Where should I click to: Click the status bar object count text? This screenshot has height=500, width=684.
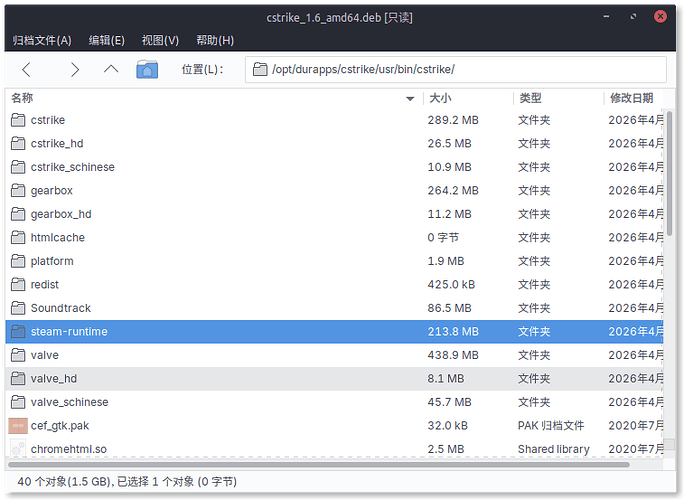[127, 482]
